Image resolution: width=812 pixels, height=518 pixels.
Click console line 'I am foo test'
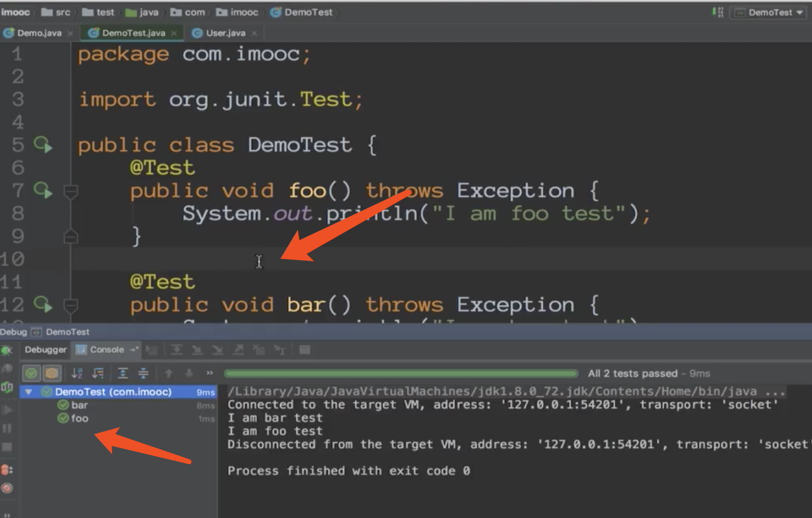pos(275,431)
